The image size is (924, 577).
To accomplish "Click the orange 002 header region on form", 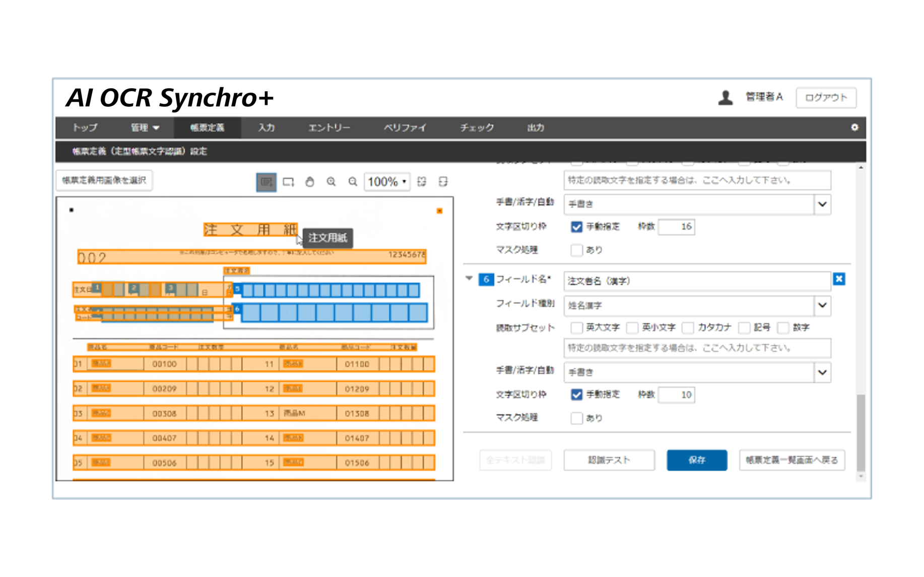I will pos(251,257).
